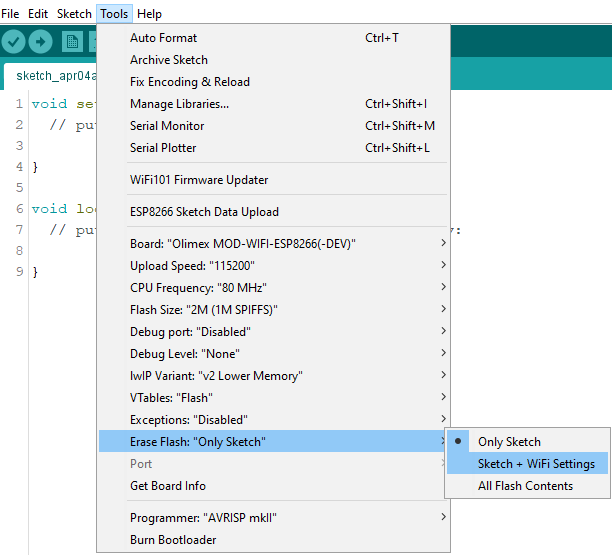612x555 pixels.
Task: Open Manage Libraries...
Action: coord(179,104)
